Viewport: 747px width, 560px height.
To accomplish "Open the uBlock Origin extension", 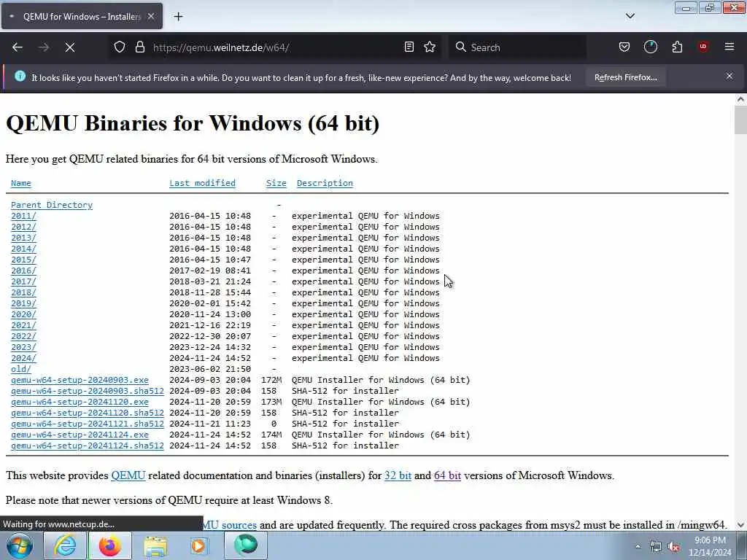I will coord(703,47).
